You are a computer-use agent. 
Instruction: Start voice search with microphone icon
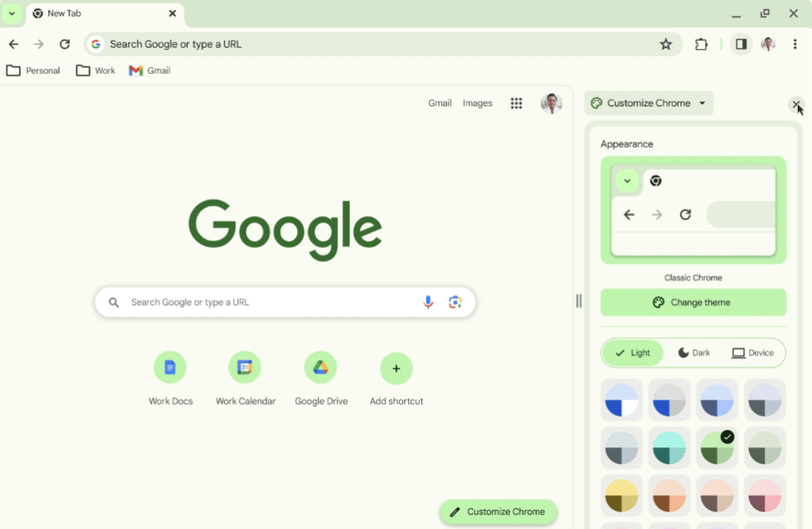point(427,302)
